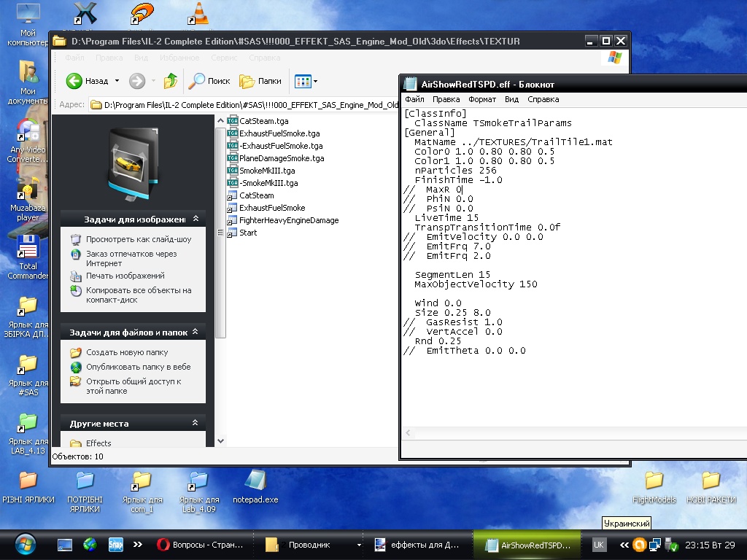Click the Windows Start orb
This screenshot has width=747, height=560.
pyautogui.click(x=24, y=544)
